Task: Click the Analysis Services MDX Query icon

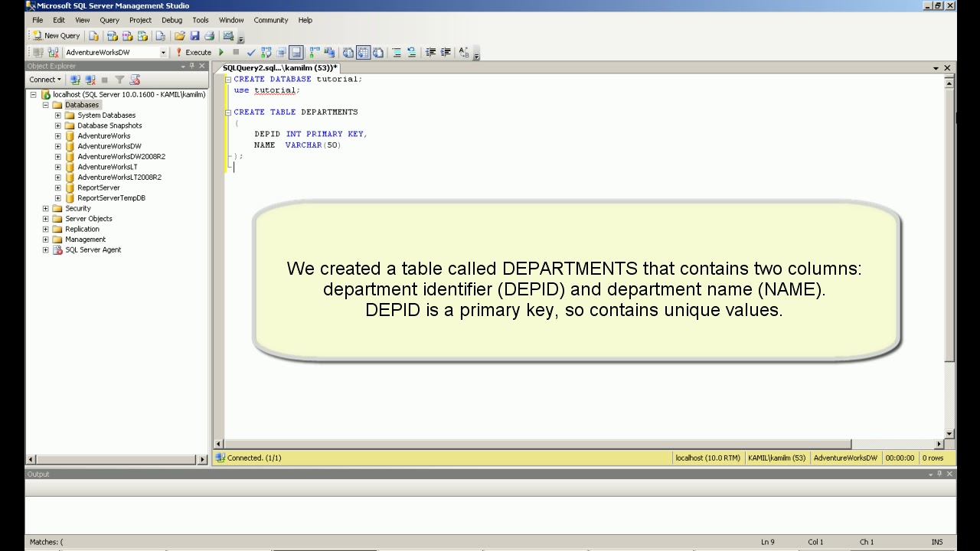Action: click(113, 36)
